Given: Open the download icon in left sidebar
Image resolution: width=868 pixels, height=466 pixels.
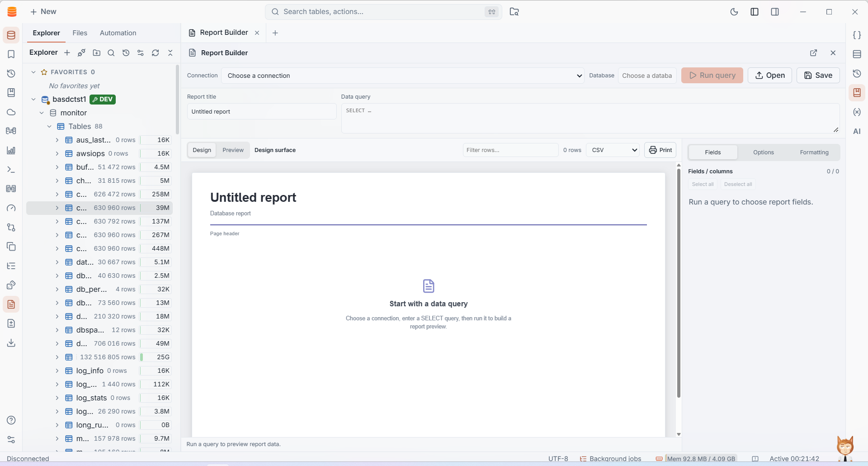Looking at the screenshot, I should [11, 343].
